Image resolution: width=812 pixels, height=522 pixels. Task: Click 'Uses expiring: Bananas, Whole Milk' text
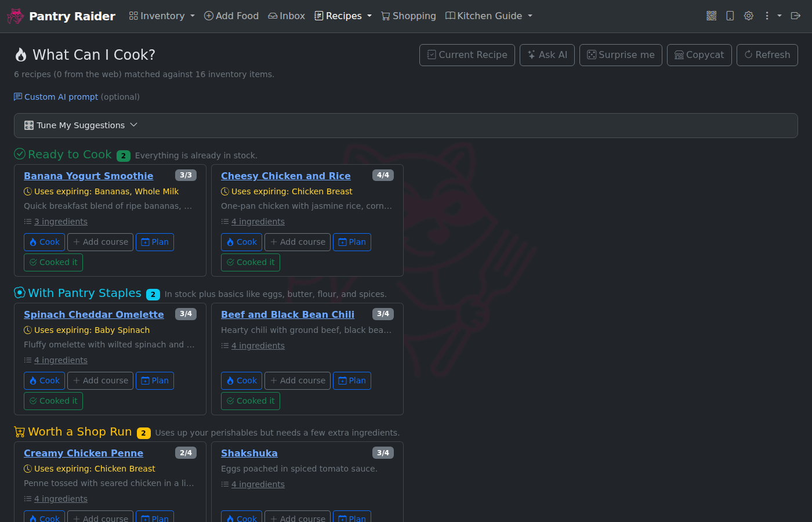pos(106,191)
